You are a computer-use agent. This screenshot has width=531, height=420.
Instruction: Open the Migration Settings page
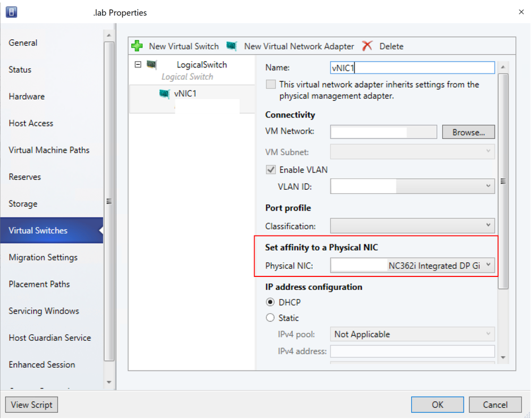(52, 257)
